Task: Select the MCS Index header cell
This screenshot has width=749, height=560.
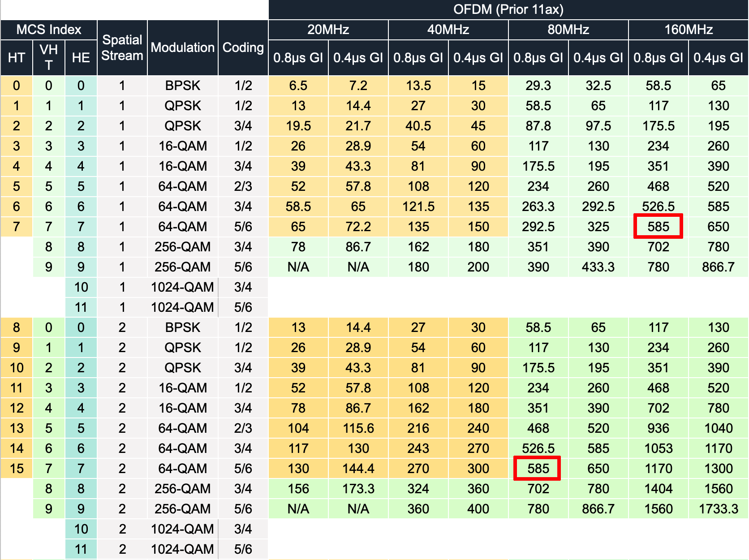Action: pos(49,30)
